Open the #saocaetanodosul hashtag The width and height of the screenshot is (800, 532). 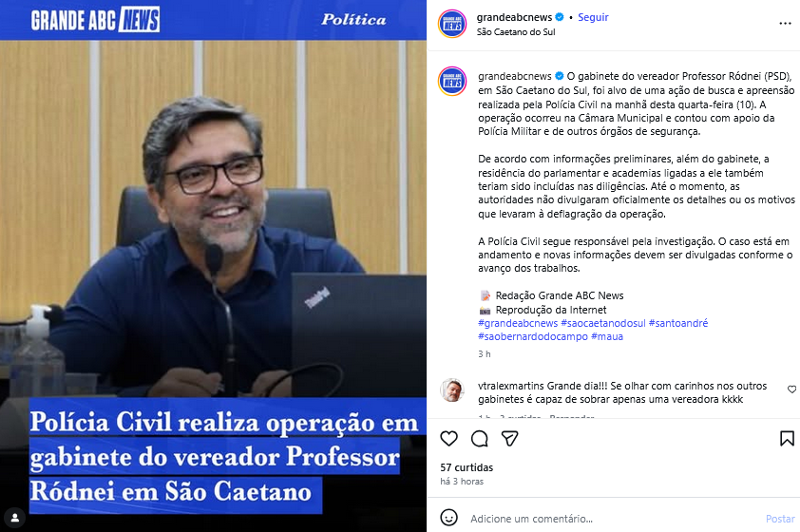pos(603,323)
